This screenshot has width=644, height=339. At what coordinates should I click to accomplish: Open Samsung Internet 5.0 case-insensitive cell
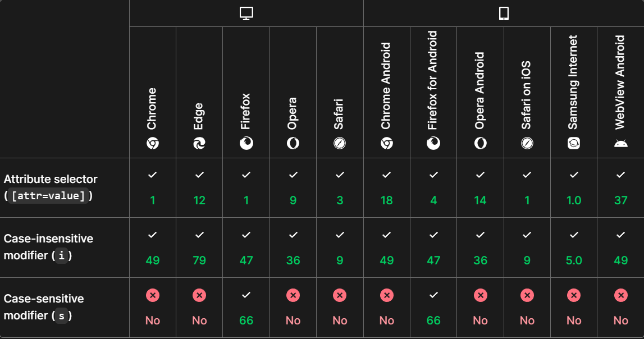(573, 248)
